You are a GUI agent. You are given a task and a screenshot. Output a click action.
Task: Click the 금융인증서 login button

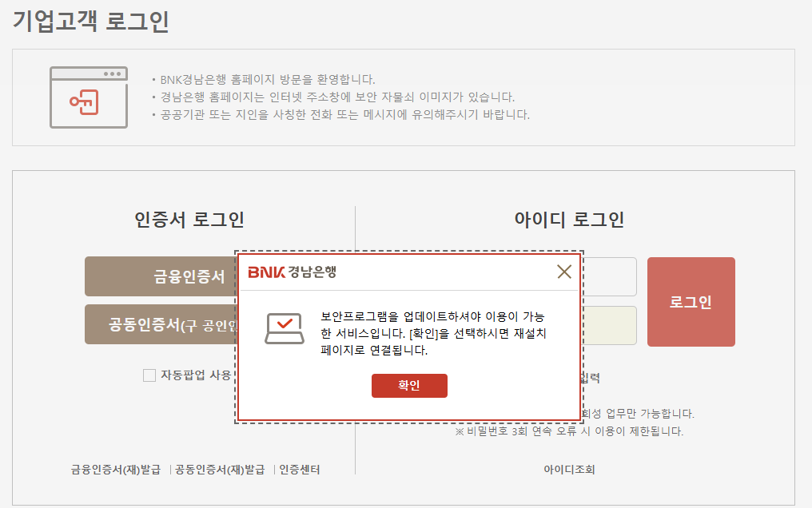pyautogui.click(x=161, y=276)
